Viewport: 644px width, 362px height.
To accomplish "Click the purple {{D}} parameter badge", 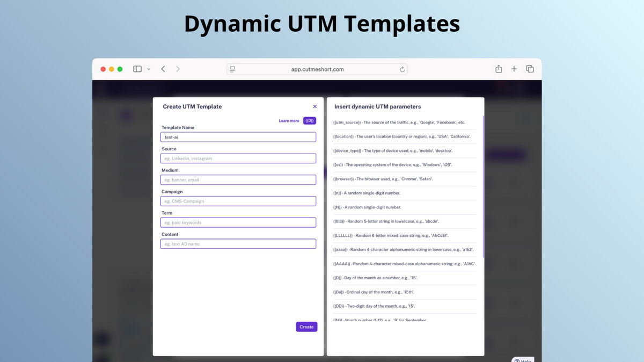I will click(310, 121).
